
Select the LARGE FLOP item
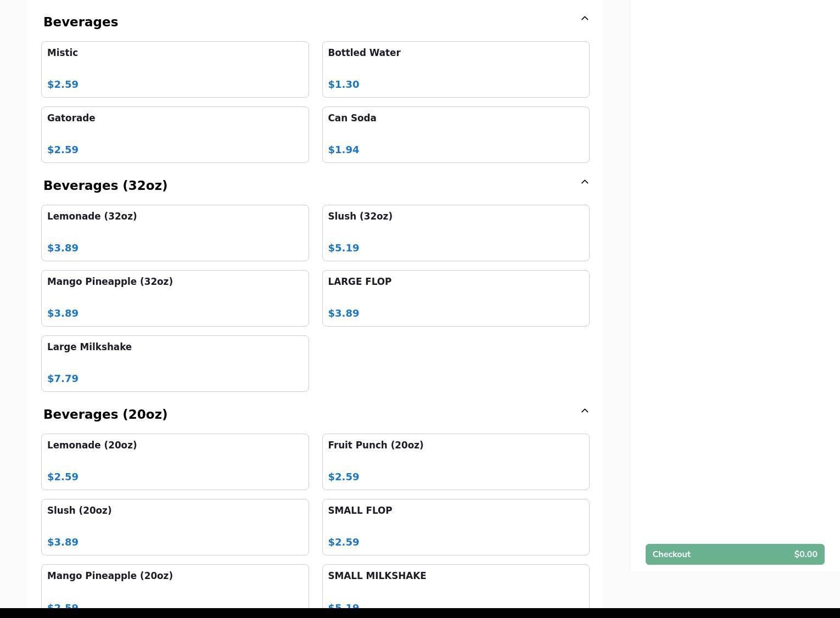pos(456,298)
